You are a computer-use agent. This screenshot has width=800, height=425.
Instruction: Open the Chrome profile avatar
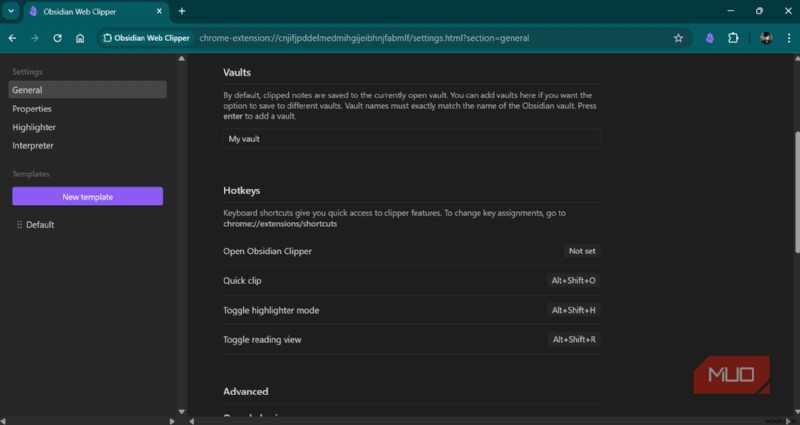click(x=766, y=38)
